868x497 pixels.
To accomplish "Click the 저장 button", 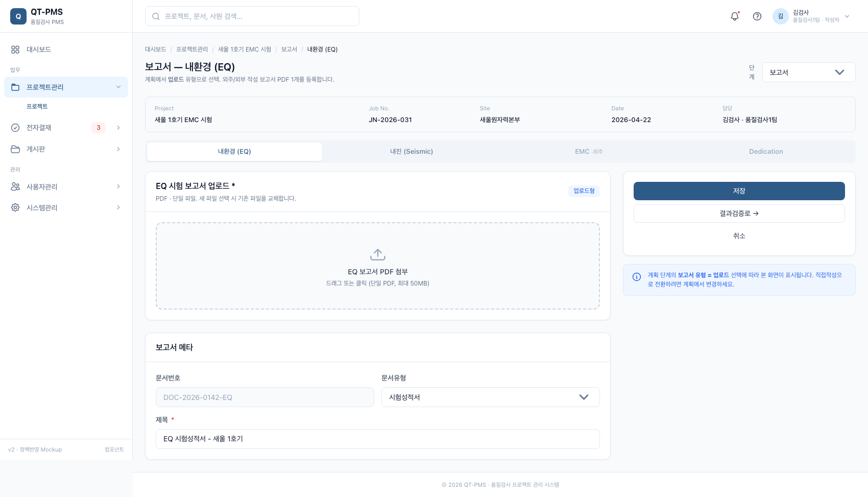I will [739, 191].
